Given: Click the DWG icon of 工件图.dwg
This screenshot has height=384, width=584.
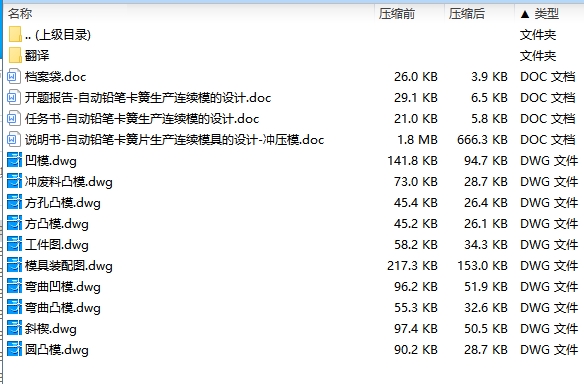Looking at the screenshot, I should 15,245.
